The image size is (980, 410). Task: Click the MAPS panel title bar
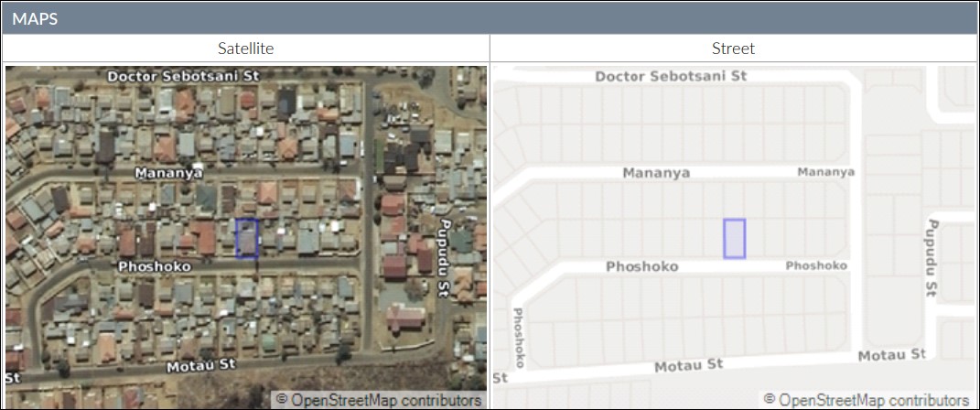point(490,18)
